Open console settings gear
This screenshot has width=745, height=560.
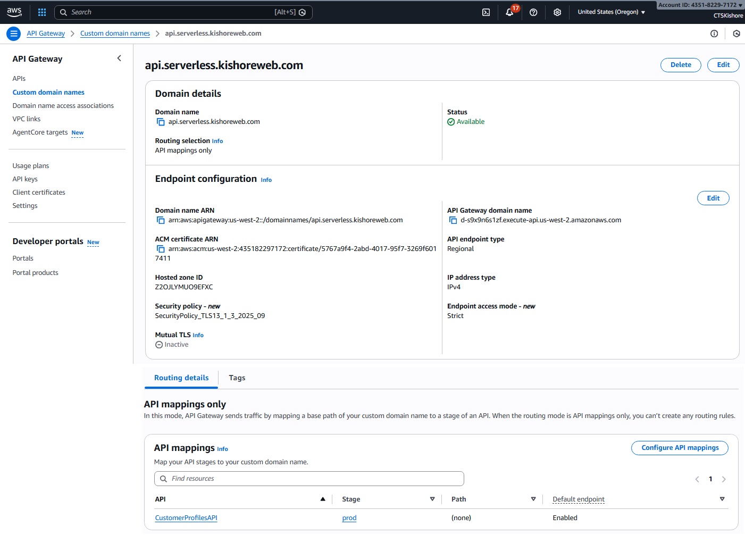pos(557,12)
